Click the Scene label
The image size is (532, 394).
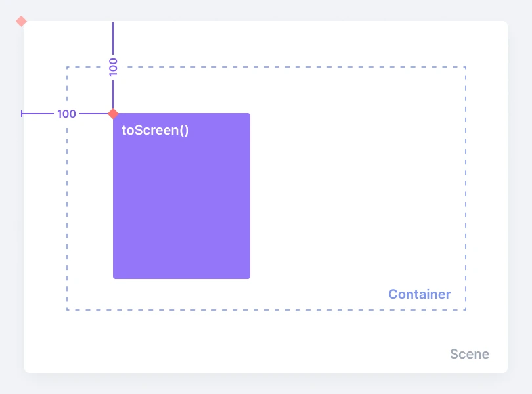[470, 354]
